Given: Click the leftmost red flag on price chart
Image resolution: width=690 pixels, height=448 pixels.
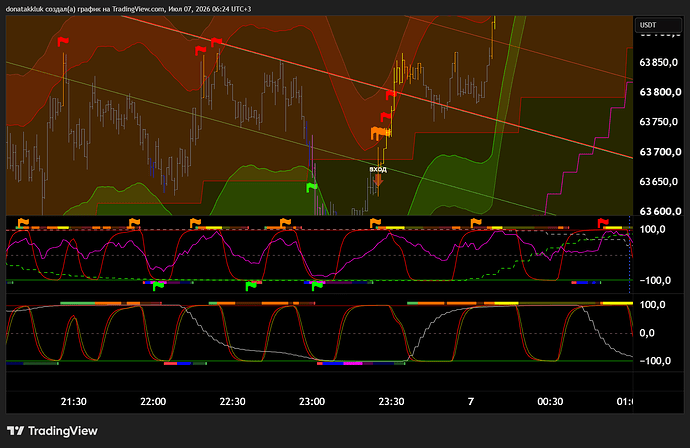Looking at the screenshot, I should coord(63,41).
